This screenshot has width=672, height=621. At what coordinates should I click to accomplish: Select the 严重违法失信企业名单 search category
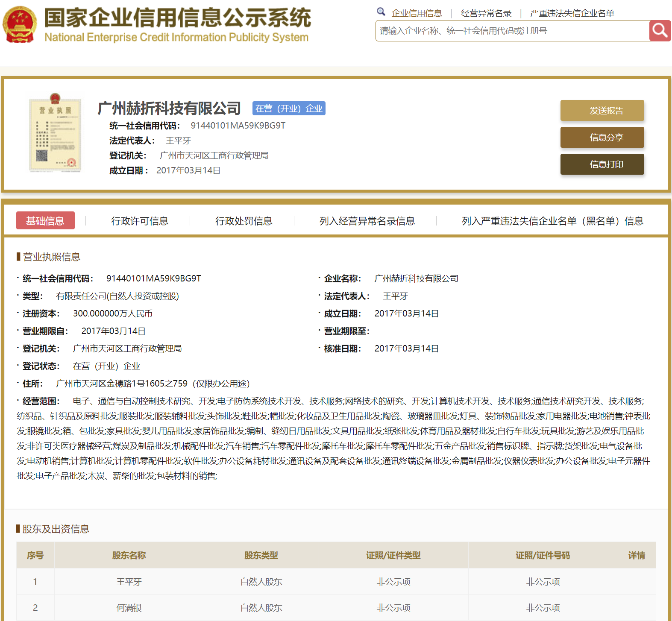[x=572, y=13]
